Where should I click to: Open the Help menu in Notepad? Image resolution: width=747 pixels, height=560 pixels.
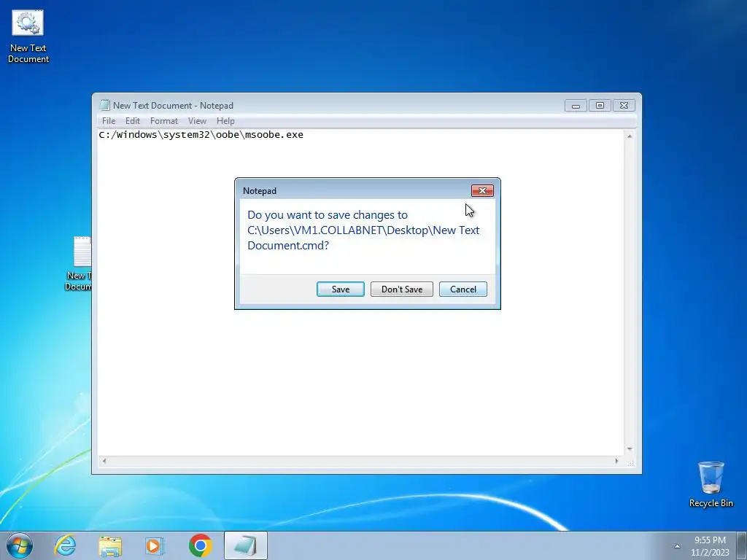225,121
